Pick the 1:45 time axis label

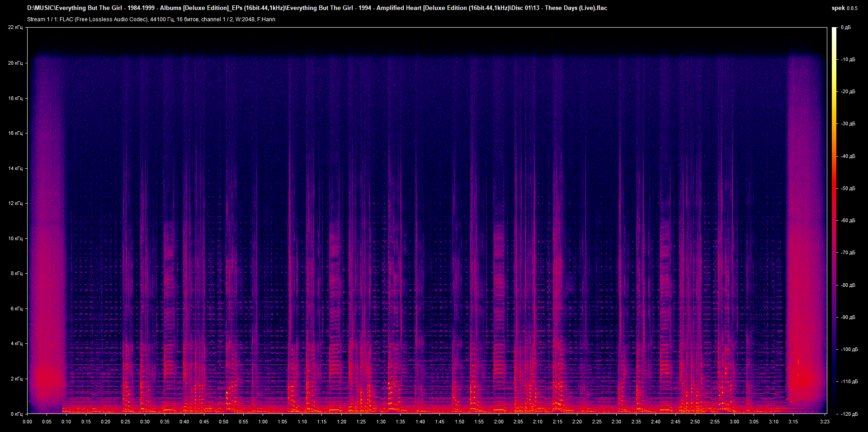[x=439, y=422]
